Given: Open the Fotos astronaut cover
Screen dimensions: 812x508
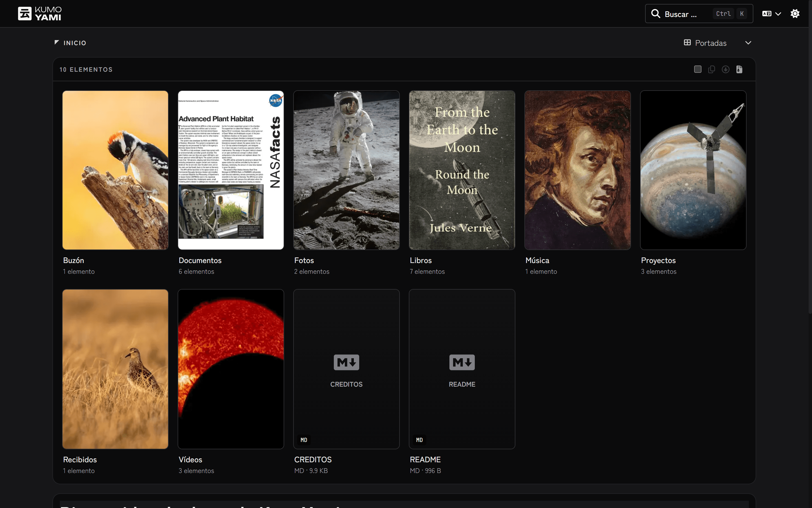Looking at the screenshot, I should [346, 170].
